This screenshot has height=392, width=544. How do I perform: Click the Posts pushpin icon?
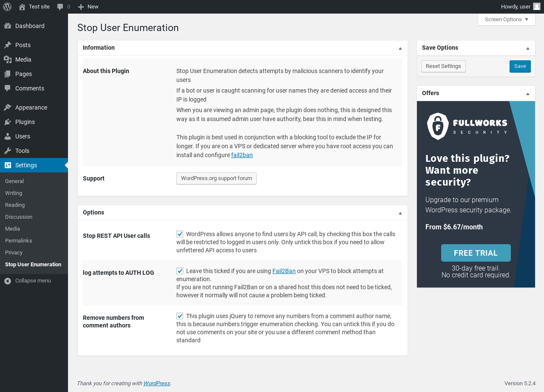point(8,45)
